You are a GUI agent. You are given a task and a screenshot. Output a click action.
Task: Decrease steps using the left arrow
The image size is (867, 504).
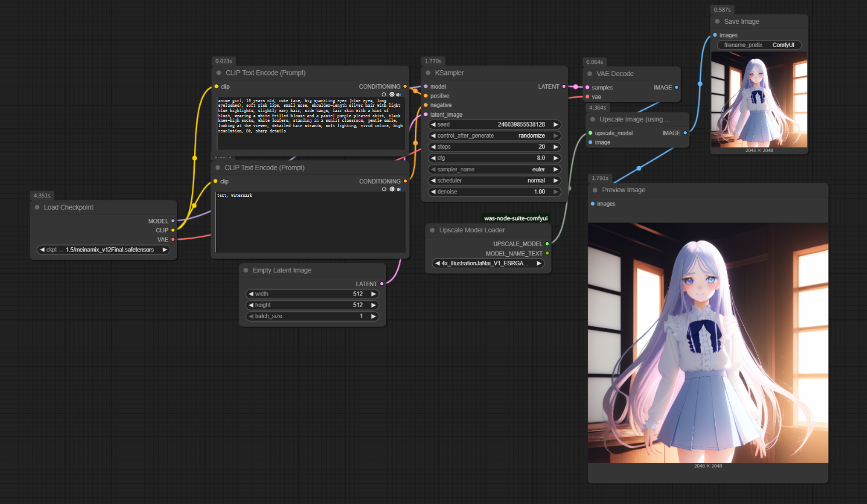point(433,147)
